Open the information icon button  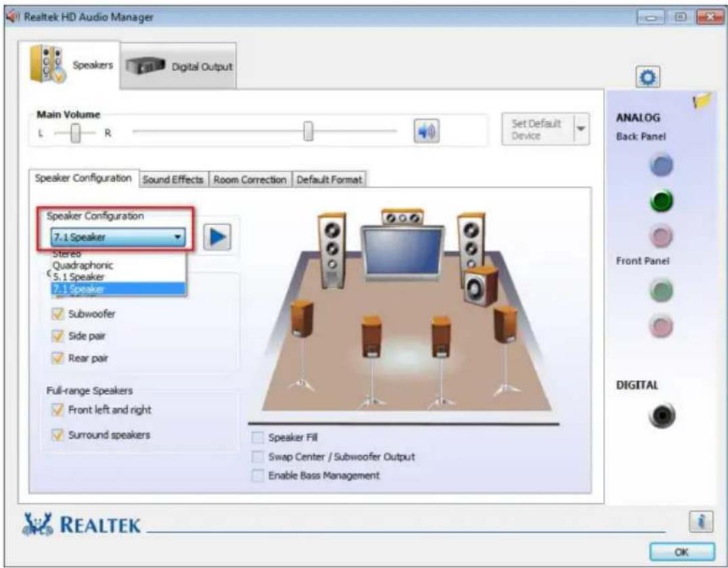point(701,521)
